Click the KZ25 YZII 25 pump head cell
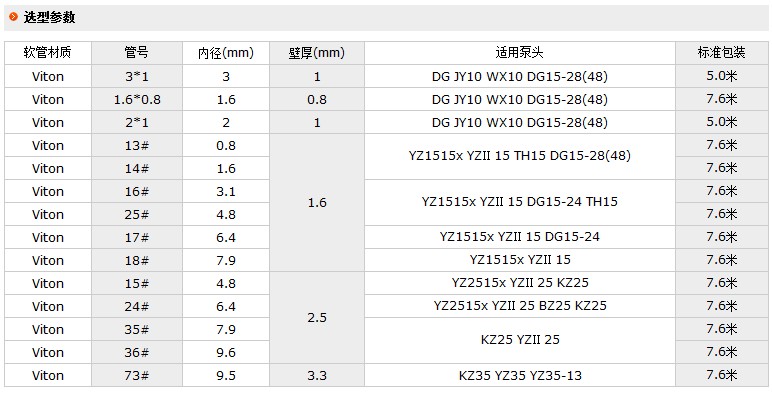The height and width of the screenshot is (393, 772). 520,340
